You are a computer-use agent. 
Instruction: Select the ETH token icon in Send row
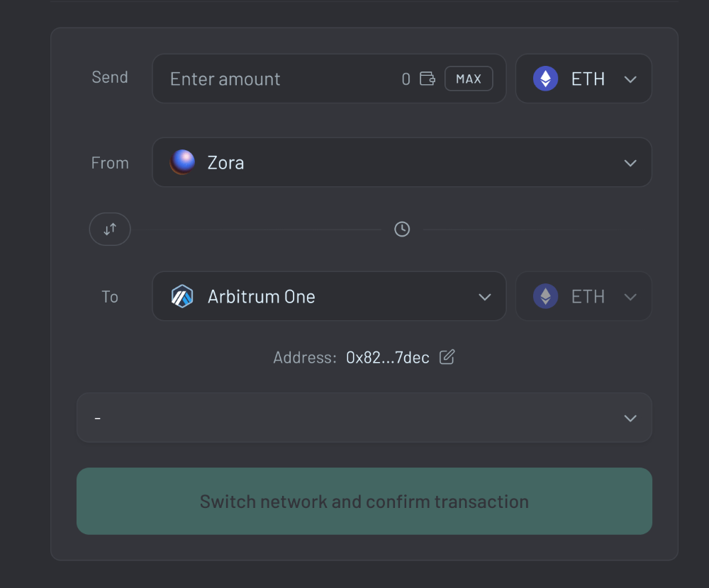pyautogui.click(x=545, y=79)
